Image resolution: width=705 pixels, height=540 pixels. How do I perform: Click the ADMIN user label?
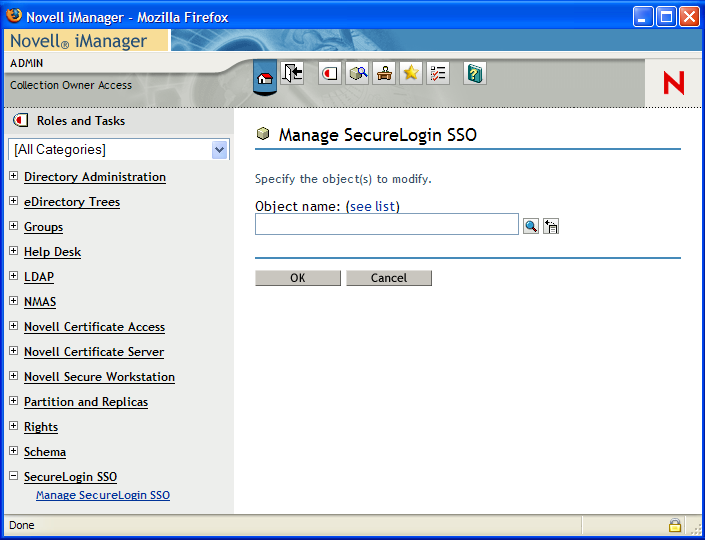[x=27, y=63]
